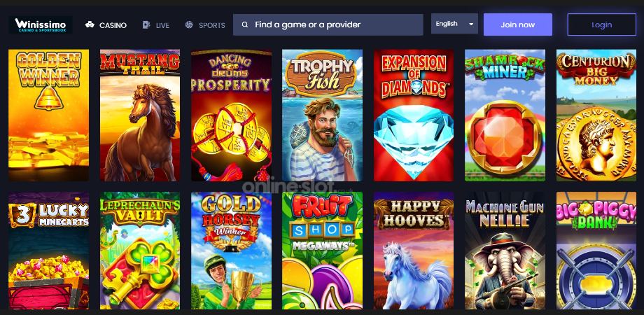Viewport: 644px width, 315px height.
Task: Launch the Mustang Trail slot
Action: click(x=139, y=115)
